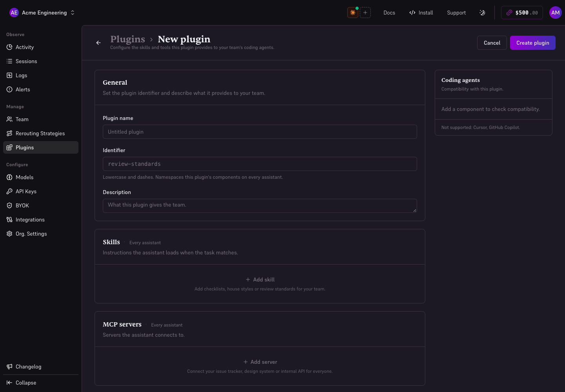This screenshot has height=392, width=565.
Task: Click the orange assistant icon in the top bar
Action: (353, 13)
